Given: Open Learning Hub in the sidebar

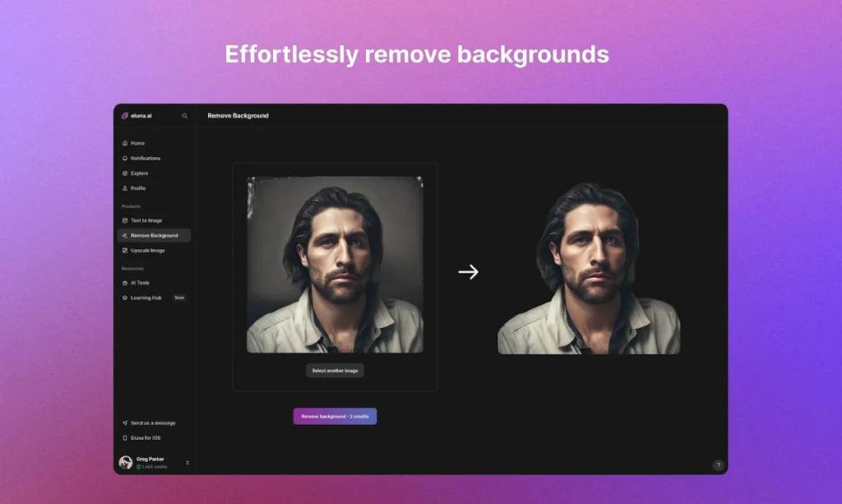Looking at the screenshot, I should 146,298.
